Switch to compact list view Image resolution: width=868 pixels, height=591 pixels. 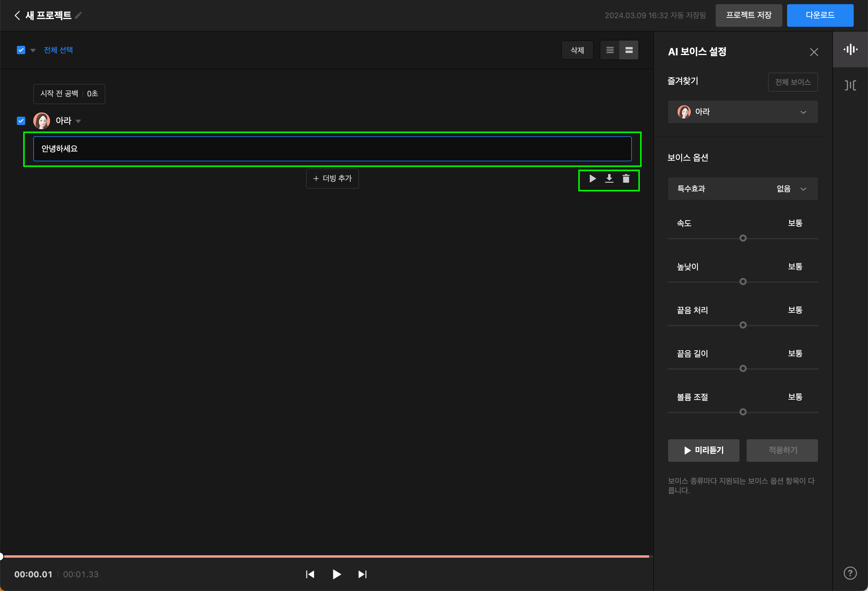click(610, 50)
